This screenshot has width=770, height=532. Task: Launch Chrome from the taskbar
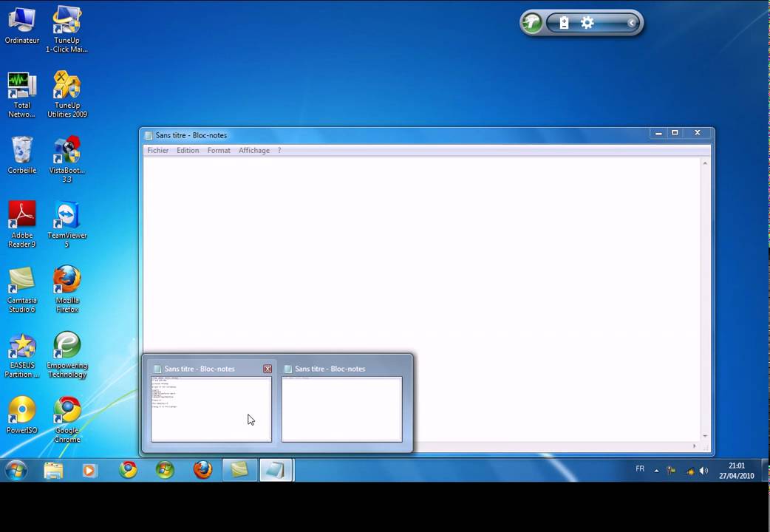(128, 470)
